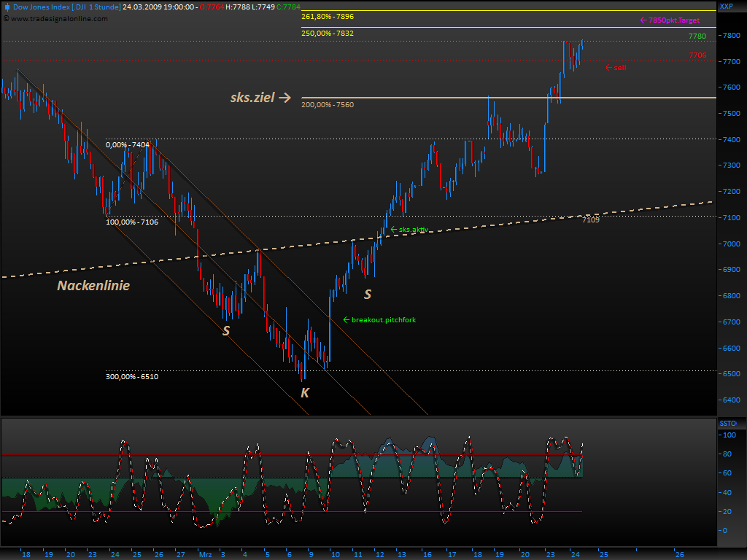
Task: Click the magenta 7850pkt.Target annotation
Action: (x=670, y=20)
